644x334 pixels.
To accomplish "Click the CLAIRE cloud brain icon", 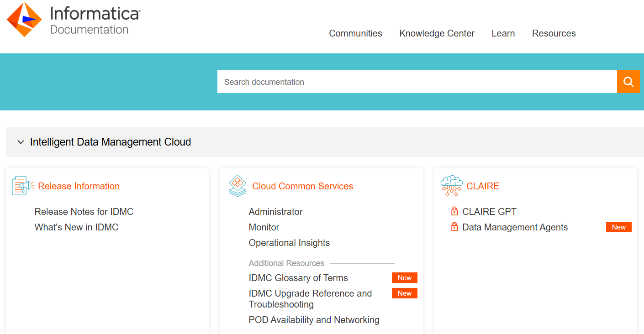I will [x=451, y=185].
